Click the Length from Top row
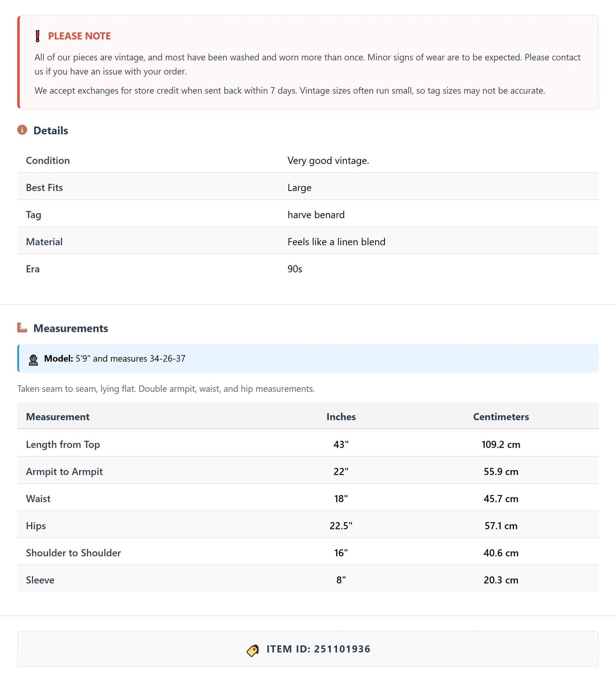Screen dimensions: 616x682 pyautogui.click(x=308, y=444)
